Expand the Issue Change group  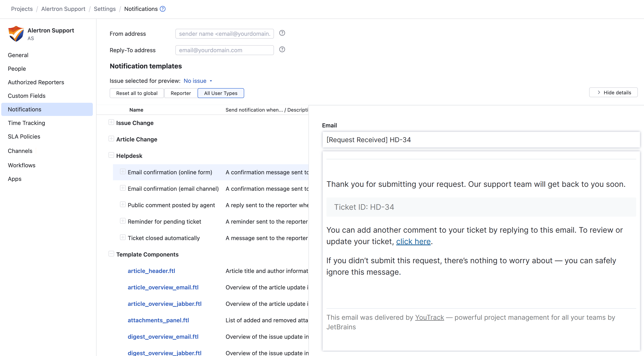(x=111, y=122)
